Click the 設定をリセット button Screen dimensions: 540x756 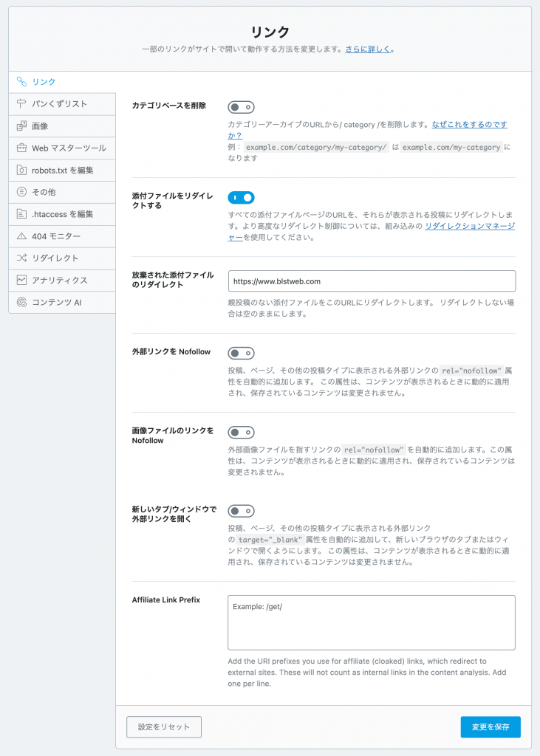coord(164,726)
